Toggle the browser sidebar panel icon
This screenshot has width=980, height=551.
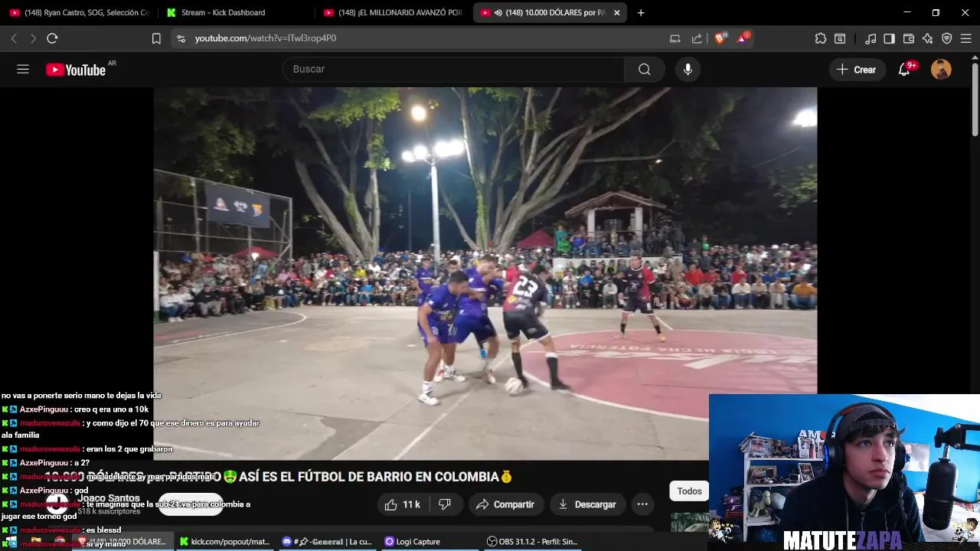point(889,38)
